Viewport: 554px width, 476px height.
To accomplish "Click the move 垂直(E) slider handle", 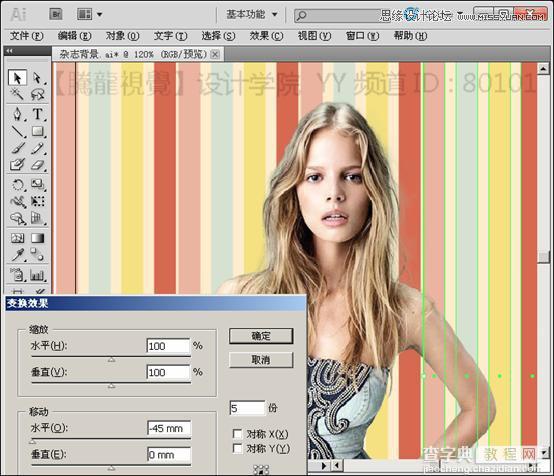I will click(111, 468).
